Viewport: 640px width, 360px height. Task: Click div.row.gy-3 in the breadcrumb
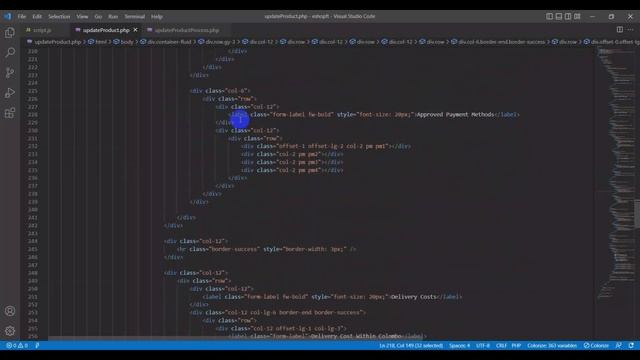[220, 42]
